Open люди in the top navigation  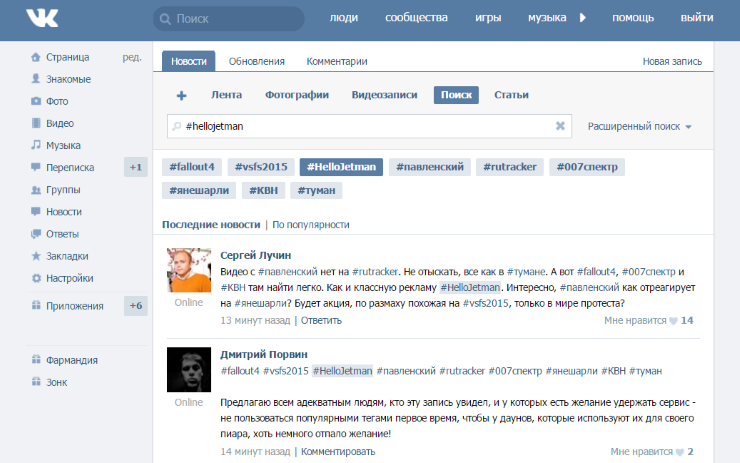pyautogui.click(x=344, y=17)
